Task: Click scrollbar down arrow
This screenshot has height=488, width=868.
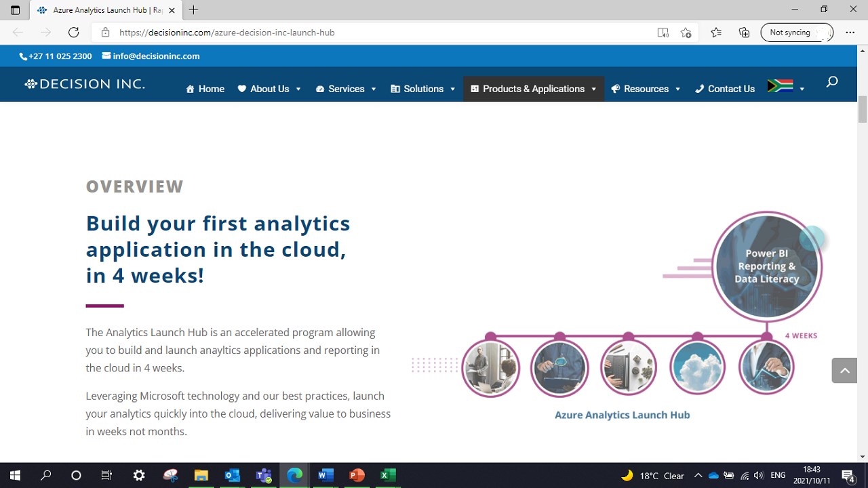Action: 863,457
